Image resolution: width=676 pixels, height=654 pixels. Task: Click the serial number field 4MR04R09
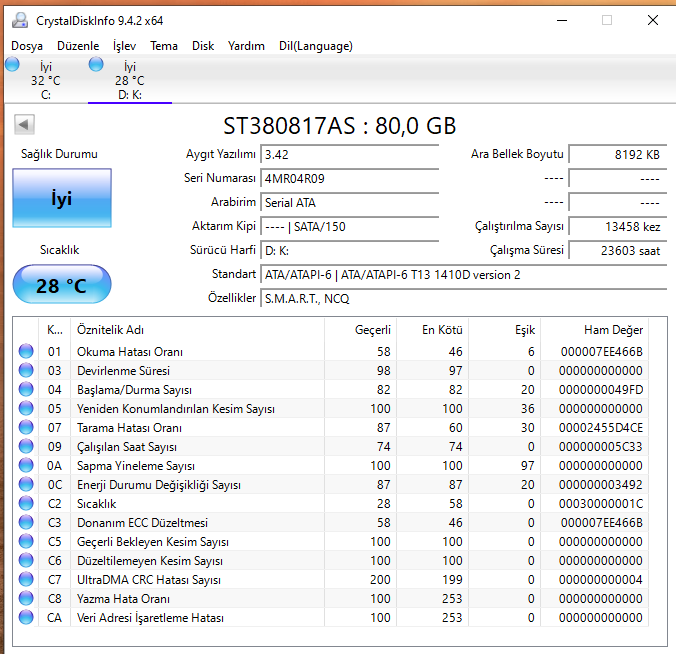349,178
